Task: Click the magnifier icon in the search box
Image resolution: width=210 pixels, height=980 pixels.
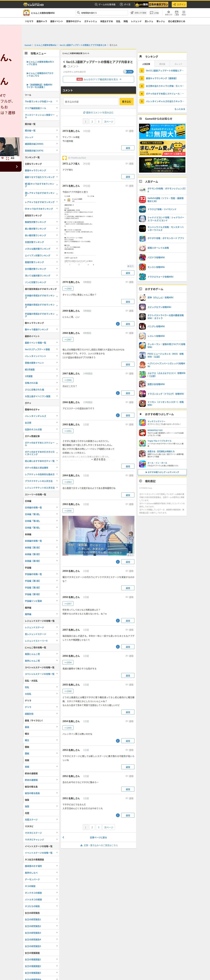Action: 79,13
